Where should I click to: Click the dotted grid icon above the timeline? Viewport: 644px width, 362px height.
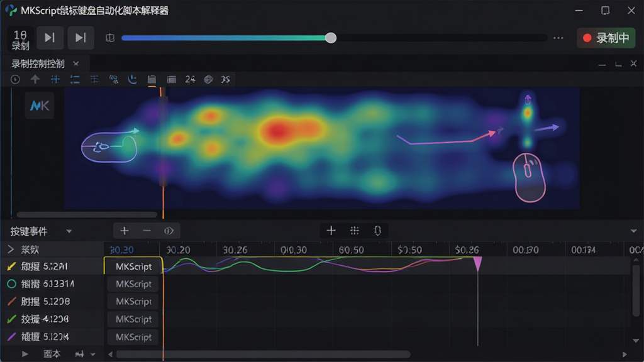355,231
